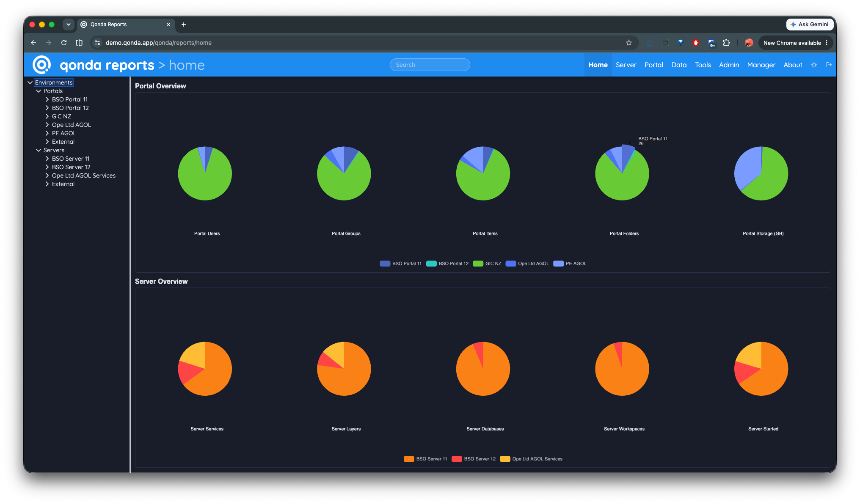Select Ope Ltd AGOL Services tree item
Image resolution: width=860 pixels, height=504 pixels.
[x=84, y=175]
